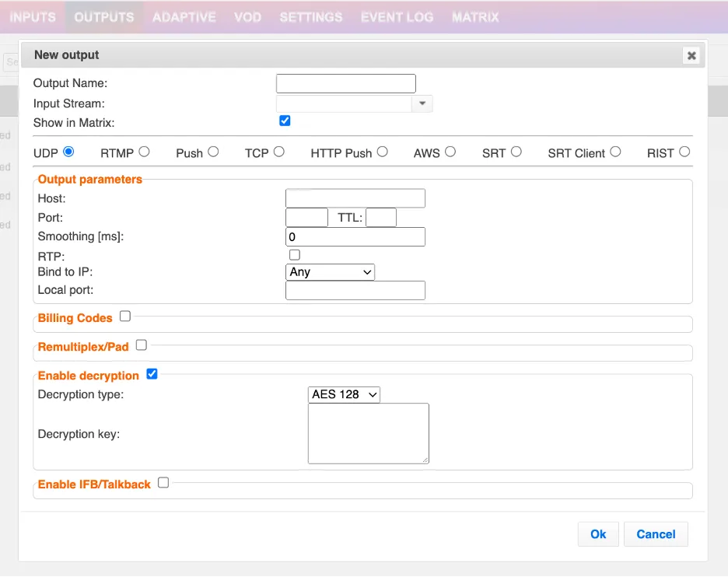The height and width of the screenshot is (577, 728).
Task: Focus the Smoothing [ms] field
Action: coord(355,236)
